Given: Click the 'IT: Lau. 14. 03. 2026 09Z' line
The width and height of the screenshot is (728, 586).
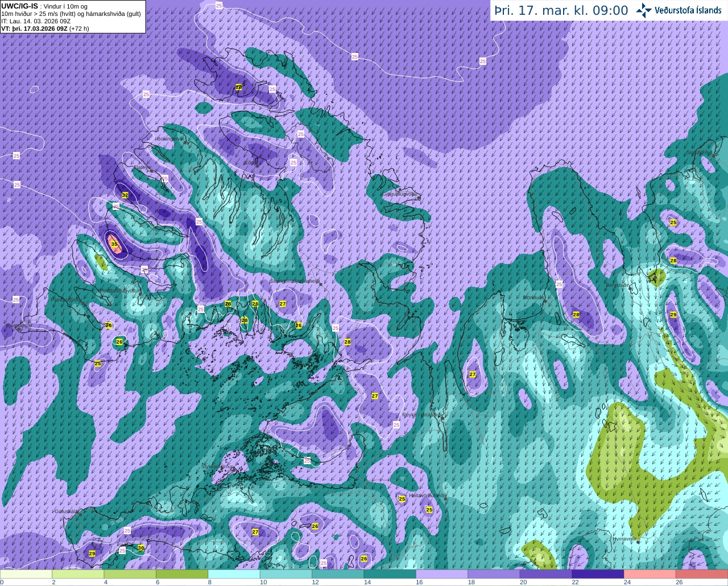Looking at the screenshot, I should pyautogui.click(x=36, y=21).
